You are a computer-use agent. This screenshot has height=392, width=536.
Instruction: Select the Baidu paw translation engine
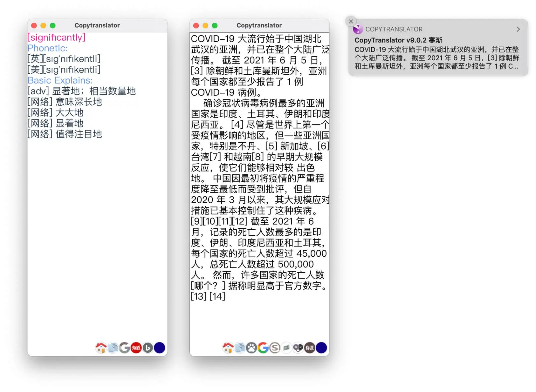click(x=251, y=348)
